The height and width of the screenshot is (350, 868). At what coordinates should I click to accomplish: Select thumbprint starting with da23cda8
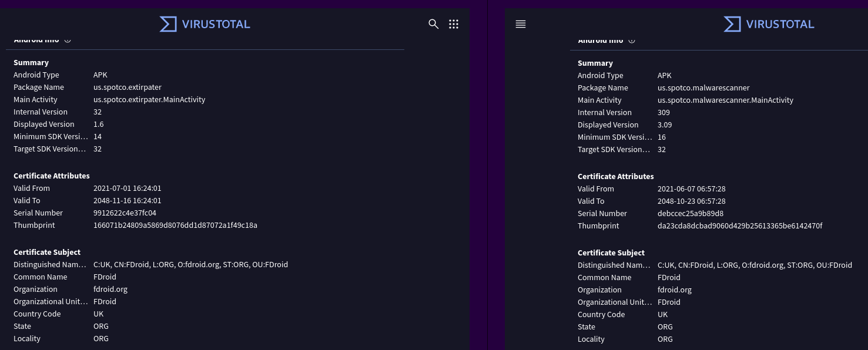[x=740, y=226]
